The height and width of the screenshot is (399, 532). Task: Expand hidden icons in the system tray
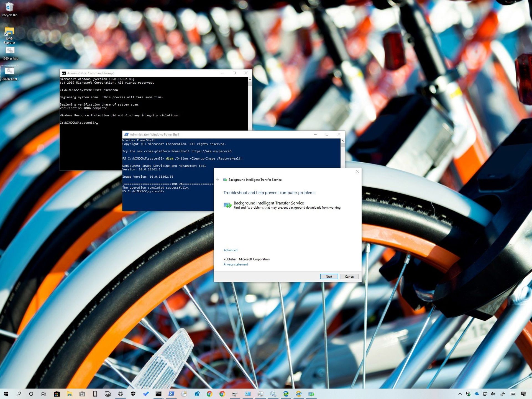pos(460,394)
